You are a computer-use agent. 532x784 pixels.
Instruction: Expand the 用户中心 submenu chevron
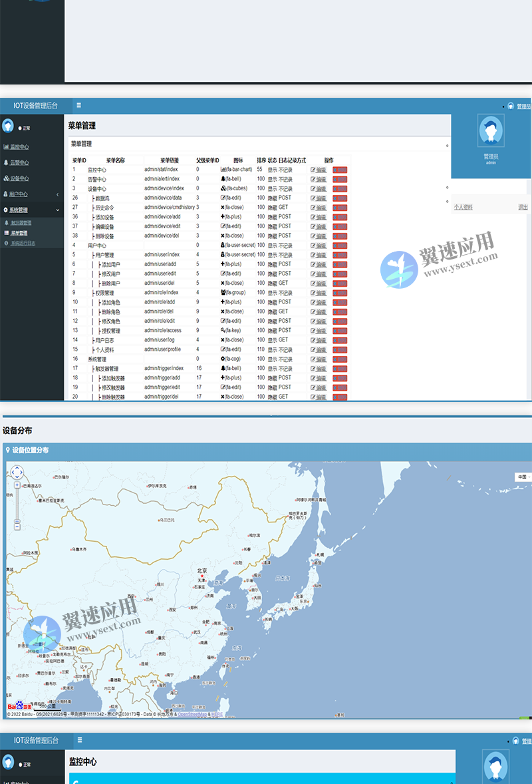pos(58,193)
